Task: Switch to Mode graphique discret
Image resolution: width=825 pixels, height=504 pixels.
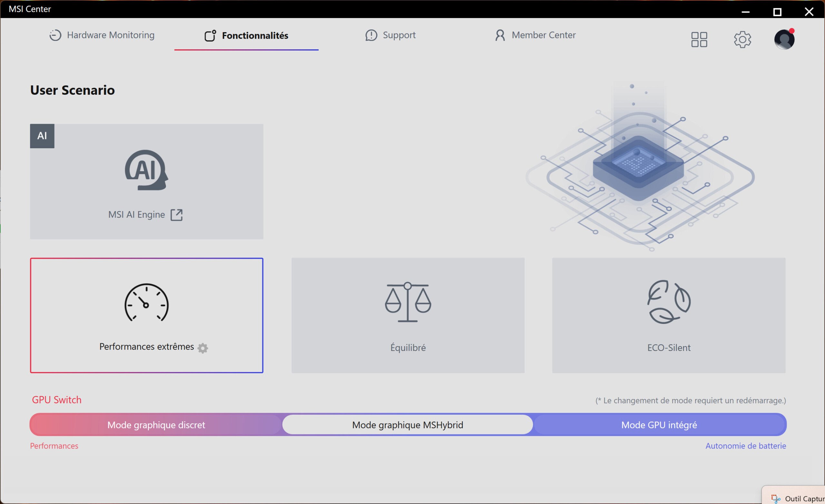Action: click(156, 425)
